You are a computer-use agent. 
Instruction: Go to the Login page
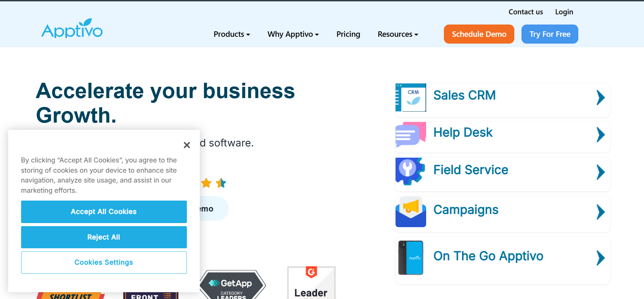click(x=564, y=12)
